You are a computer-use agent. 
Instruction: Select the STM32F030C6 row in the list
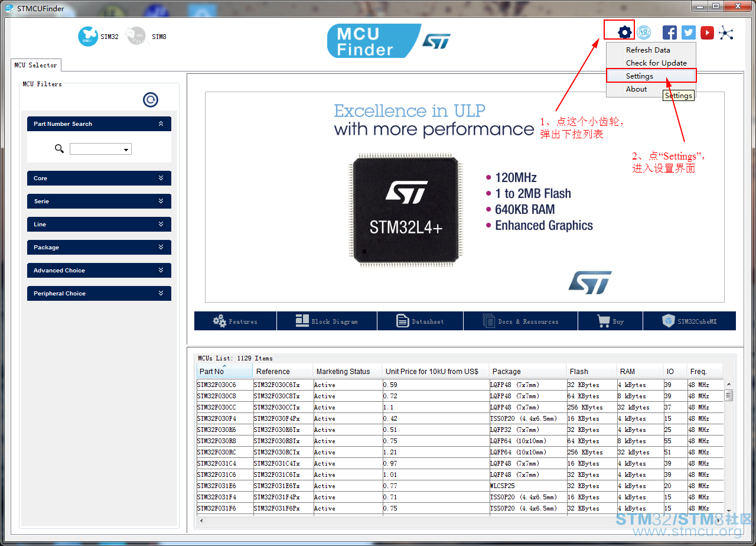click(460, 385)
